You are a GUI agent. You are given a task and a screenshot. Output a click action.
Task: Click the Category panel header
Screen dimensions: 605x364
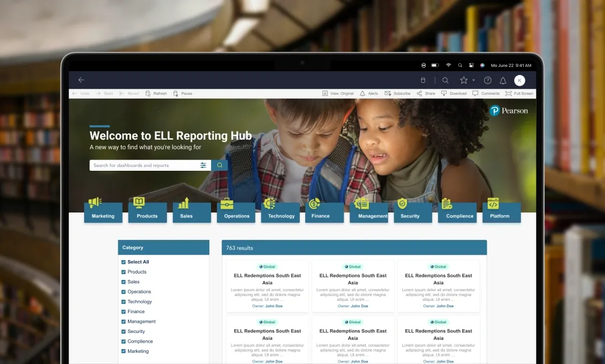(x=164, y=247)
